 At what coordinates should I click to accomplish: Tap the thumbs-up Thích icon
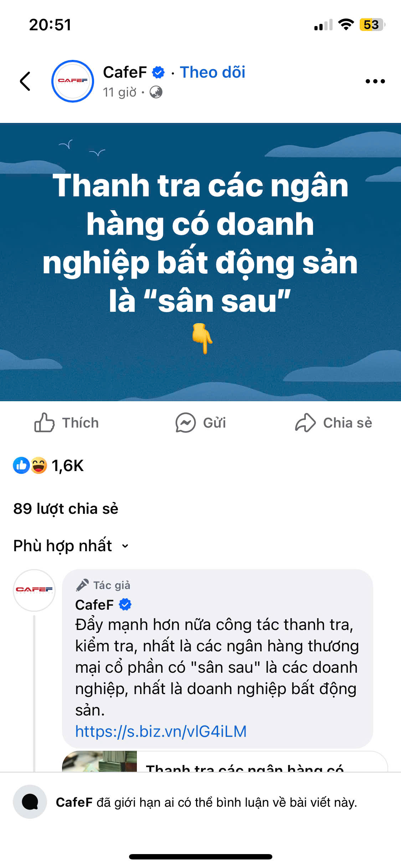(44, 423)
